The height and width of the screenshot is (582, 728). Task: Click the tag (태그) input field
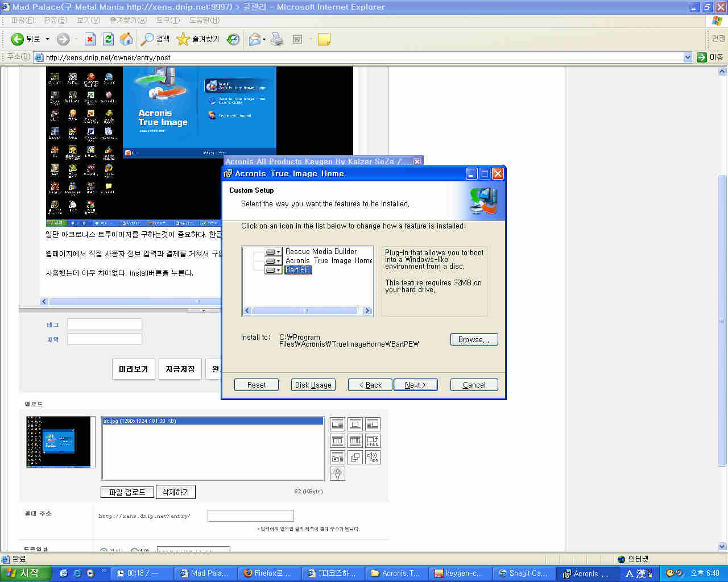pos(105,324)
